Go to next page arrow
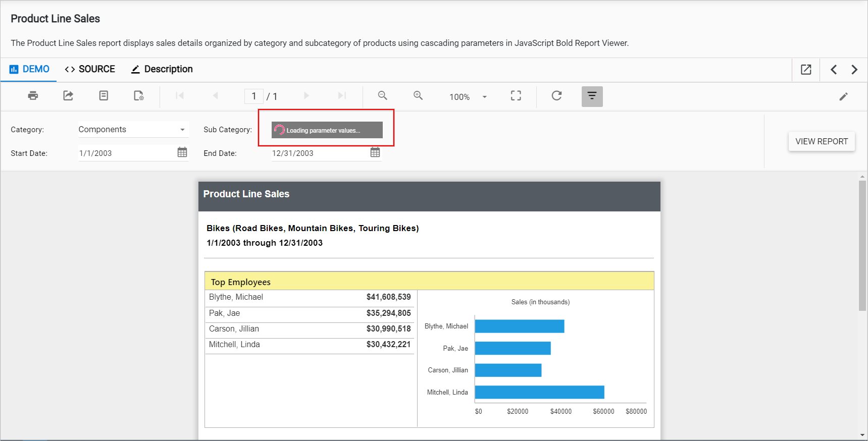 [306, 96]
